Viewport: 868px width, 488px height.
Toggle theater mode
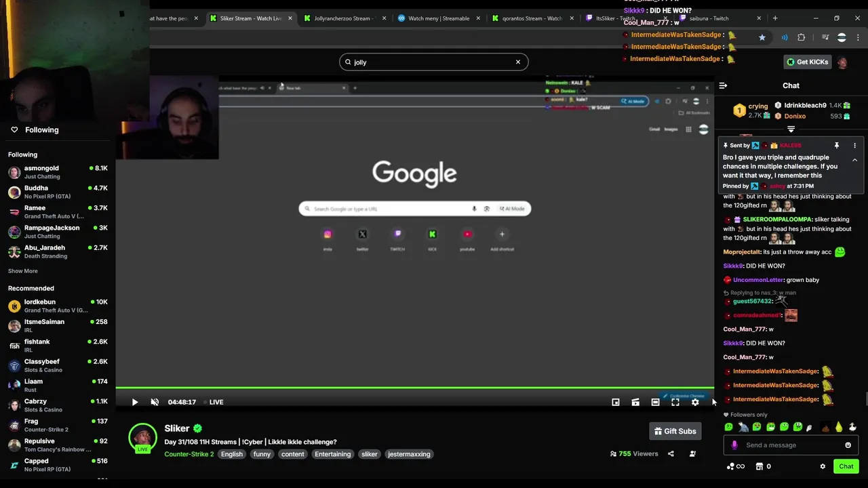click(x=655, y=402)
